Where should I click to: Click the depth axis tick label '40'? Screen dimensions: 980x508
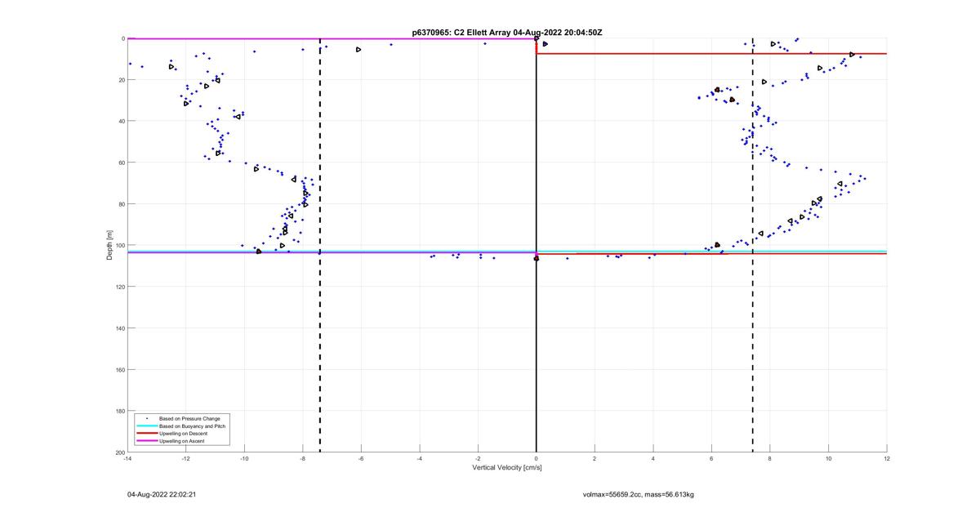pyautogui.click(x=121, y=121)
